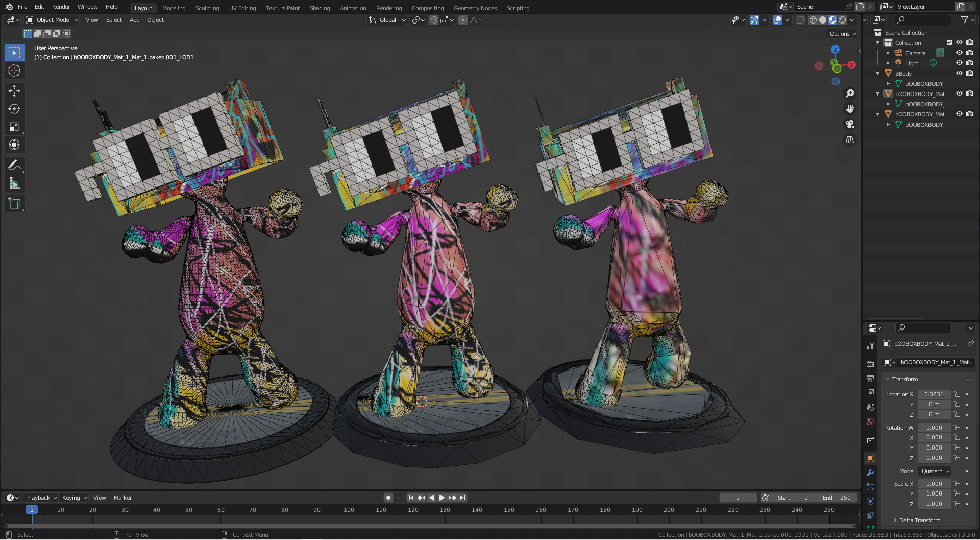Open the Modifier Properties tab
The width and height of the screenshot is (980, 540).
[x=870, y=473]
